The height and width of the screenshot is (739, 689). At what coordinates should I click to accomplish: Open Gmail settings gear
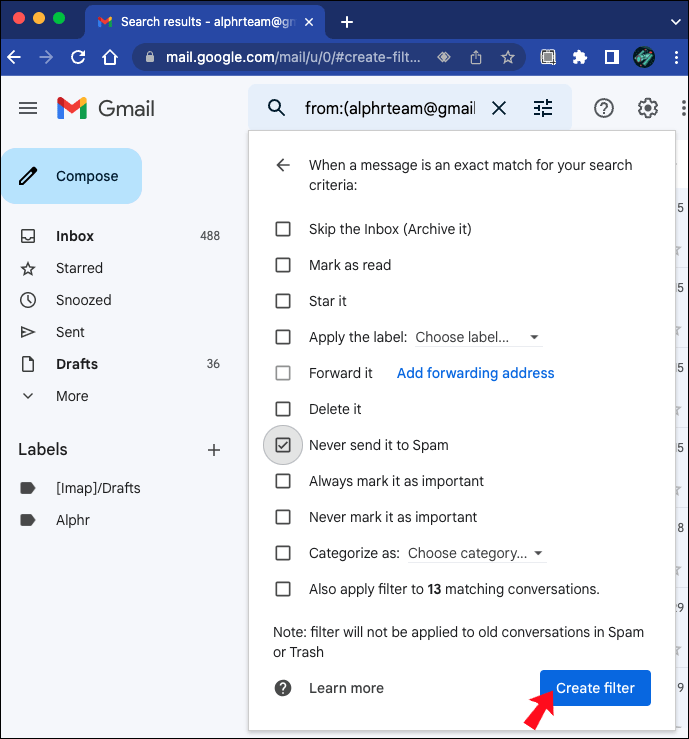[x=648, y=108]
